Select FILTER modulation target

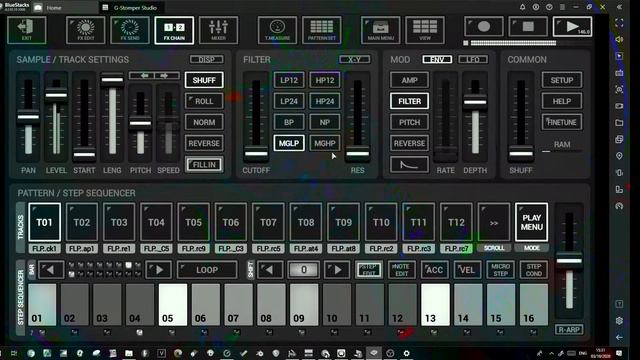pyautogui.click(x=409, y=101)
